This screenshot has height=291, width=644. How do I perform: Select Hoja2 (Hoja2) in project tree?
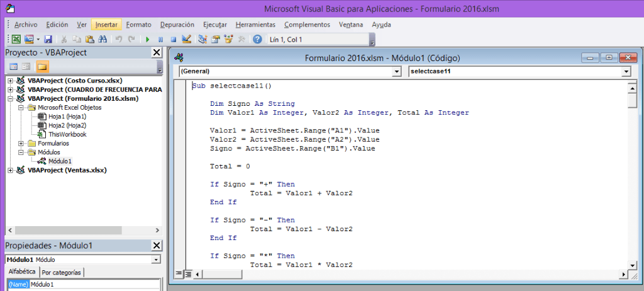(67, 125)
